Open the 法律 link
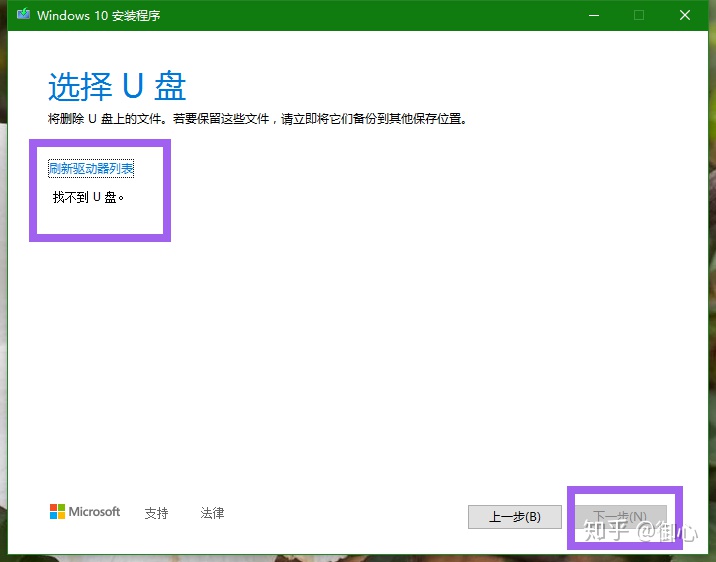The image size is (716, 562). tap(212, 513)
